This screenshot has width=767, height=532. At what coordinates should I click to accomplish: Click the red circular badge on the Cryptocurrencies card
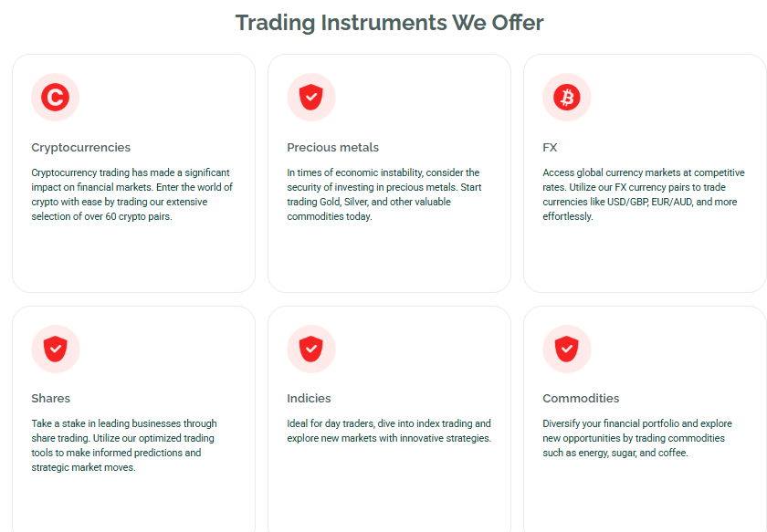55,97
